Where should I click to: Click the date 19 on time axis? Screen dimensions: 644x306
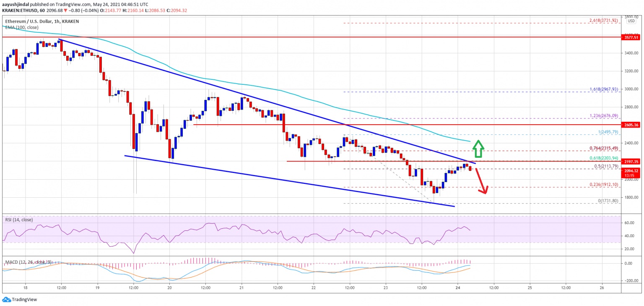pyautogui.click(x=98, y=289)
